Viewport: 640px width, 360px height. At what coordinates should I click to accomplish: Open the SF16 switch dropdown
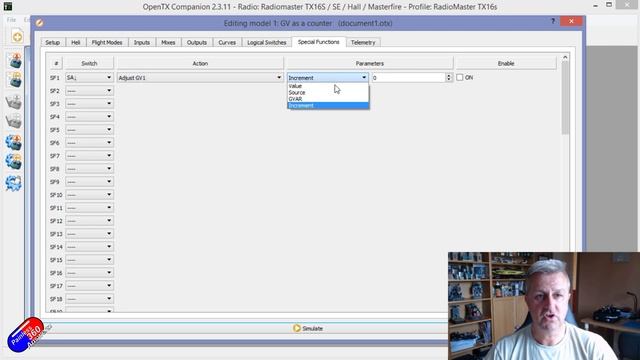click(x=89, y=273)
